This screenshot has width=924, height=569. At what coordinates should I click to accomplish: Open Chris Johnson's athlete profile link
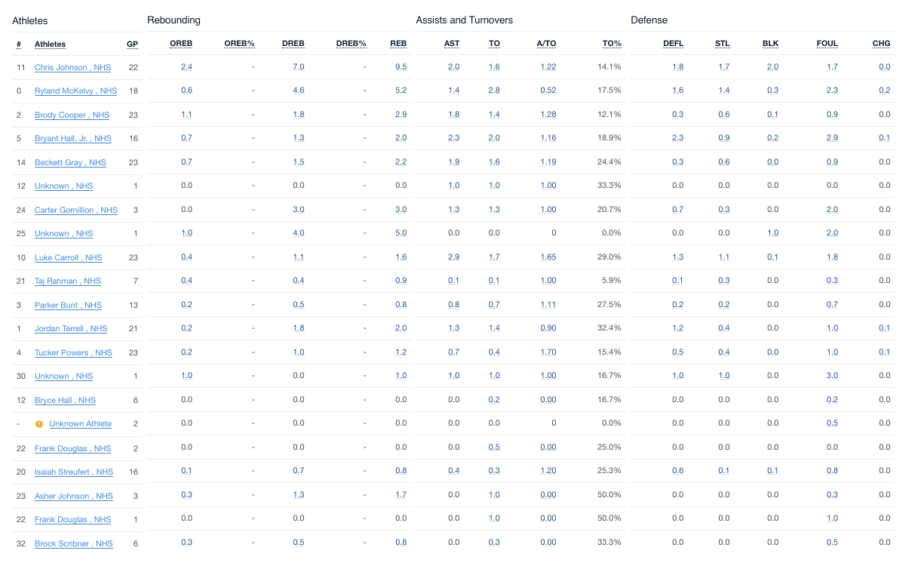72,67
